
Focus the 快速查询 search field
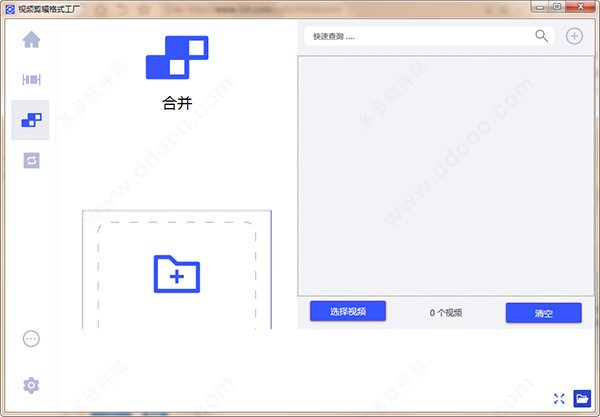(429, 36)
